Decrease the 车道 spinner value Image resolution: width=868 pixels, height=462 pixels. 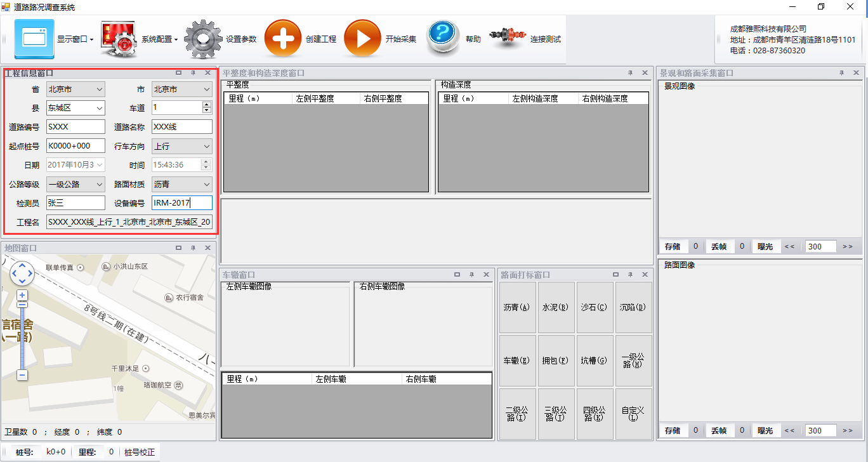pos(206,111)
